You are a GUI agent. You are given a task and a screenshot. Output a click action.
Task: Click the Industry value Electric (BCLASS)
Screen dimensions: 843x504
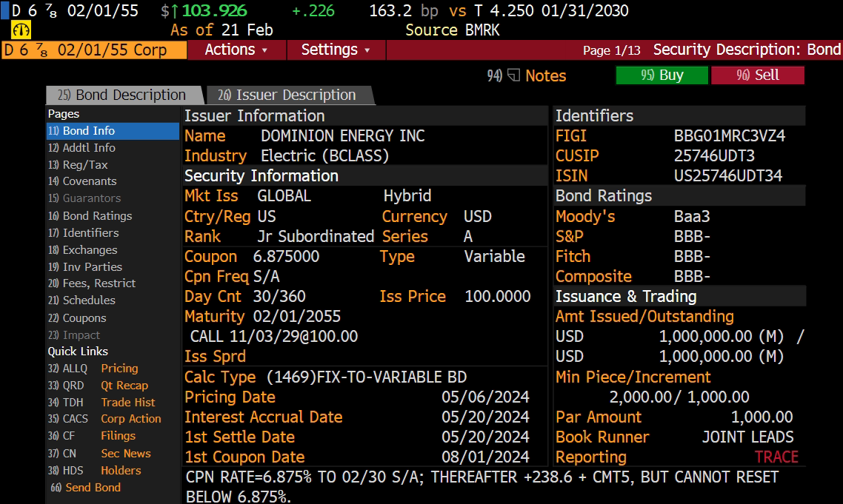pyautogui.click(x=324, y=156)
